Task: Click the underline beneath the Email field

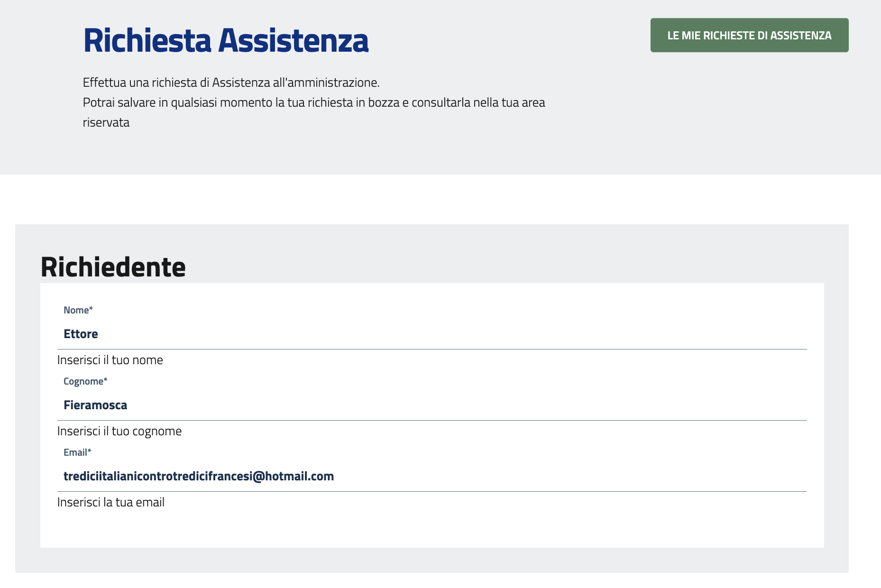Action: (x=431, y=491)
